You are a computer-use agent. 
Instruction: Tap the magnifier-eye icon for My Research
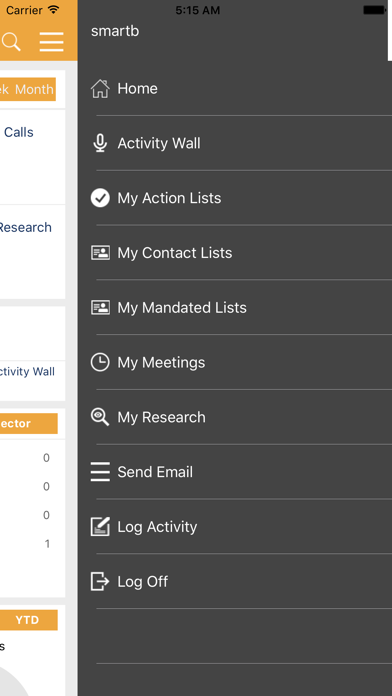(x=100, y=417)
